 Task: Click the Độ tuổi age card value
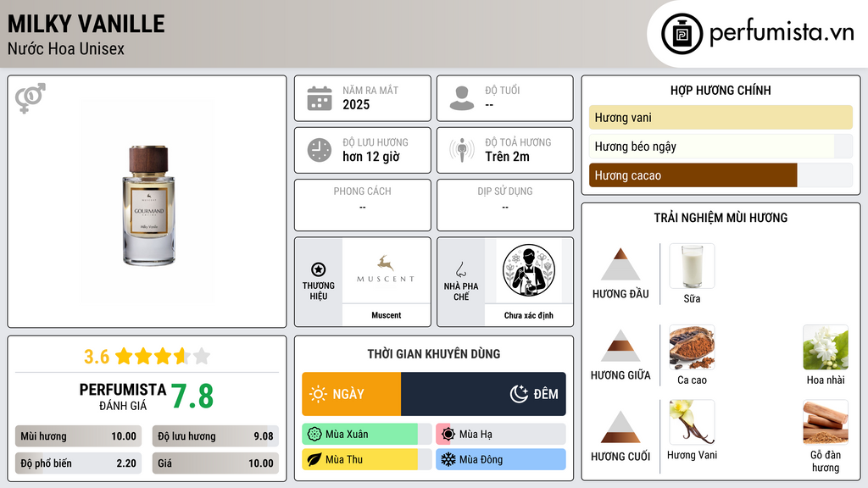[x=489, y=105]
